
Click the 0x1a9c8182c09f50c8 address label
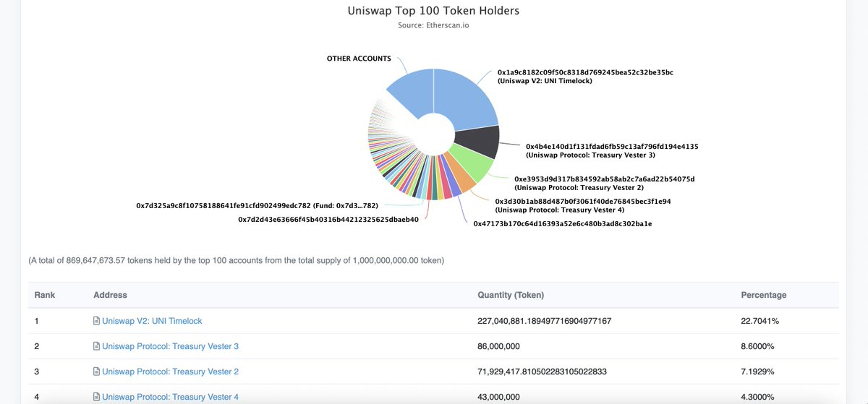[585, 77]
